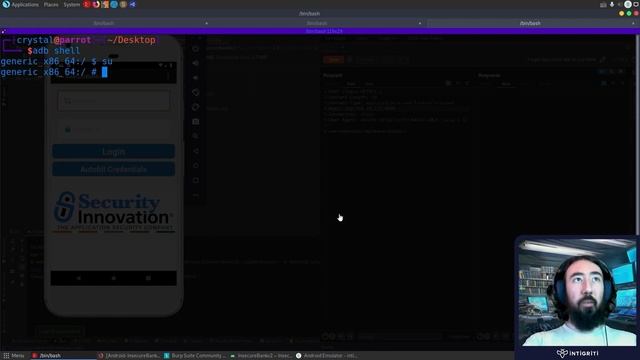The width and height of the screenshot is (640, 360).
Task: Switch to the first /bin/bash terminal tab
Action: tap(104, 23)
